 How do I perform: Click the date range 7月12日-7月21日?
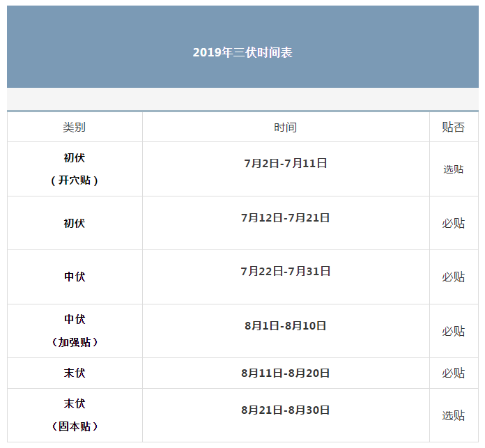point(285,218)
